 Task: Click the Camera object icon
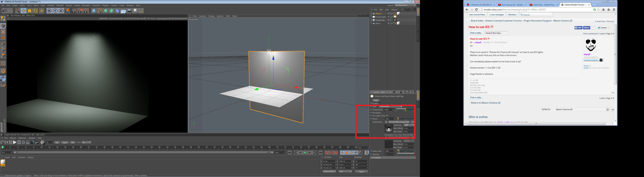click(129, 11)
